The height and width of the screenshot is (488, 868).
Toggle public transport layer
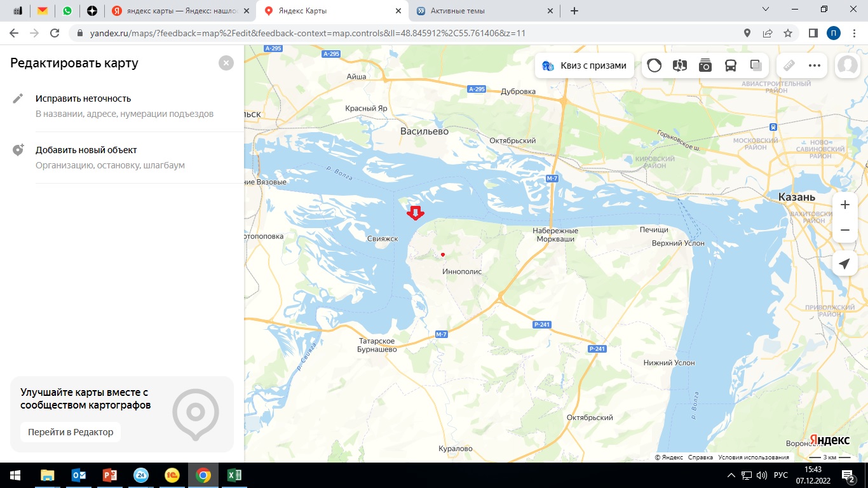pyautogui.click(x=731, y=65)
